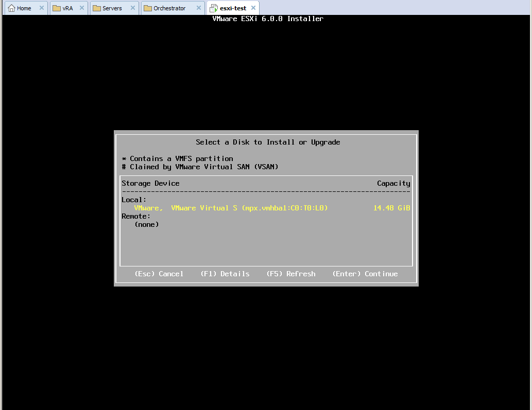Close the esxi-test tab
This screenshot has height=410, width=532.
[x=253, y=8]
